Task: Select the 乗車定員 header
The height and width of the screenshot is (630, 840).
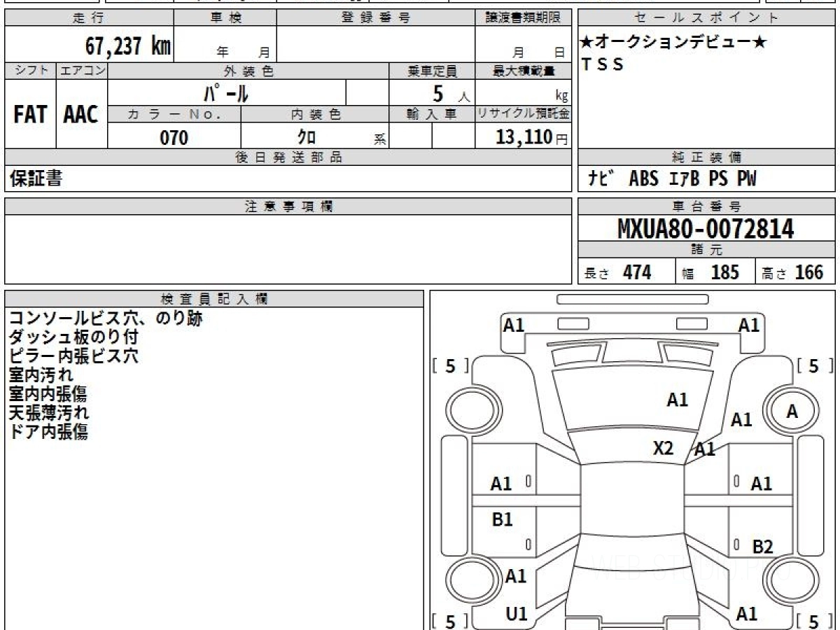Action: tap(432, 71)
